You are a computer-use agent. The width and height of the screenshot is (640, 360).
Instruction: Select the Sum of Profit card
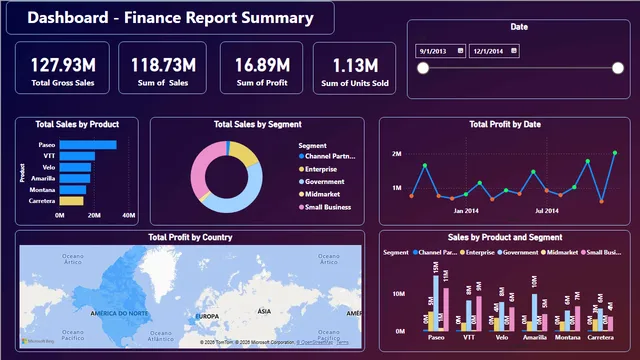click(x=262, y=68)
